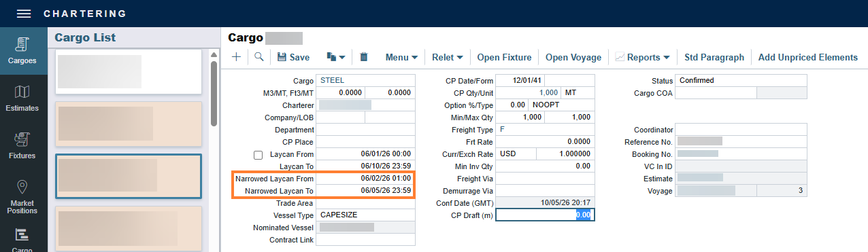Click the Cargo COA field
The width and height of the screenshot is (868, 252).
click(716, 93)
